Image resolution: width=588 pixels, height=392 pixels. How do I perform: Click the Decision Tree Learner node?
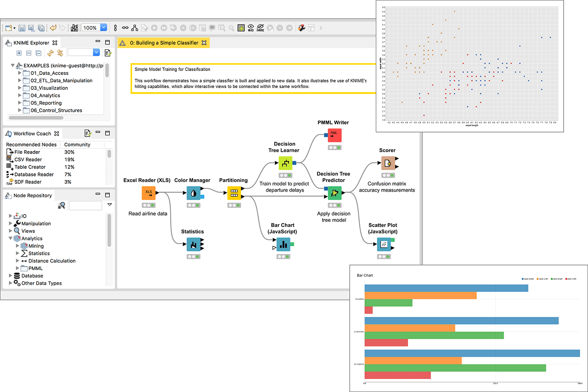pos(285,163)
